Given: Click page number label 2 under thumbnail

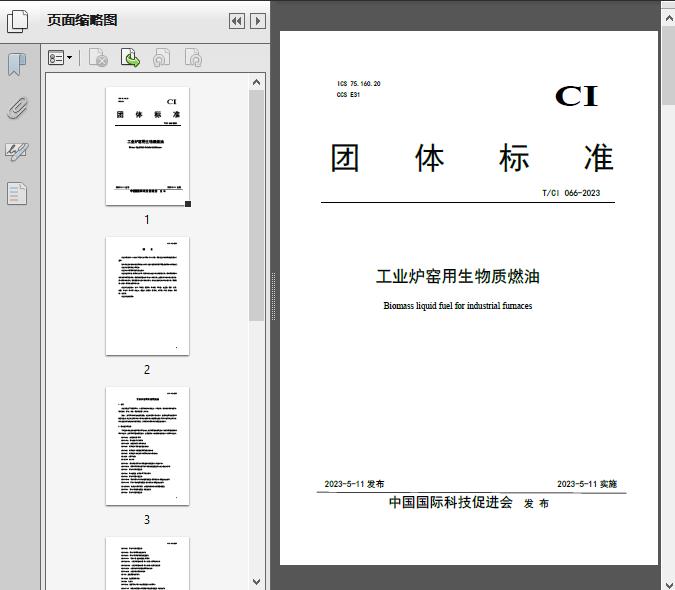Looking at the screenshot, I should [147, 370].
